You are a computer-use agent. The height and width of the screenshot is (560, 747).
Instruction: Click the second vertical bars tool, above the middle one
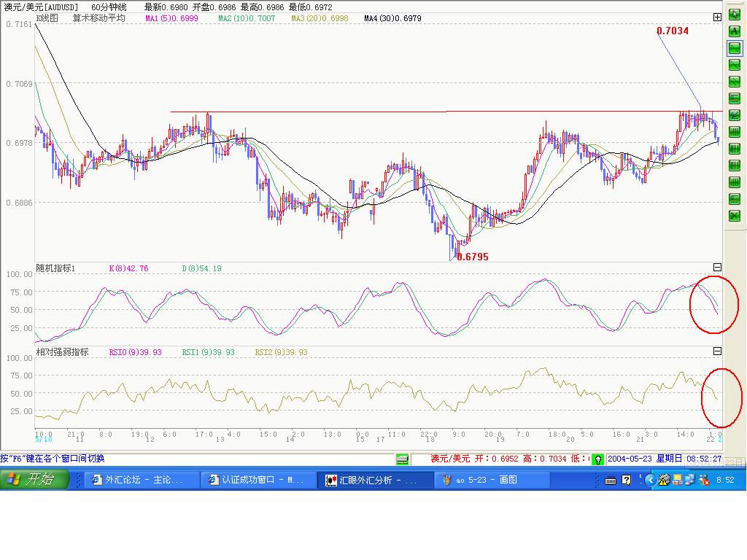(x=735, y=149)
